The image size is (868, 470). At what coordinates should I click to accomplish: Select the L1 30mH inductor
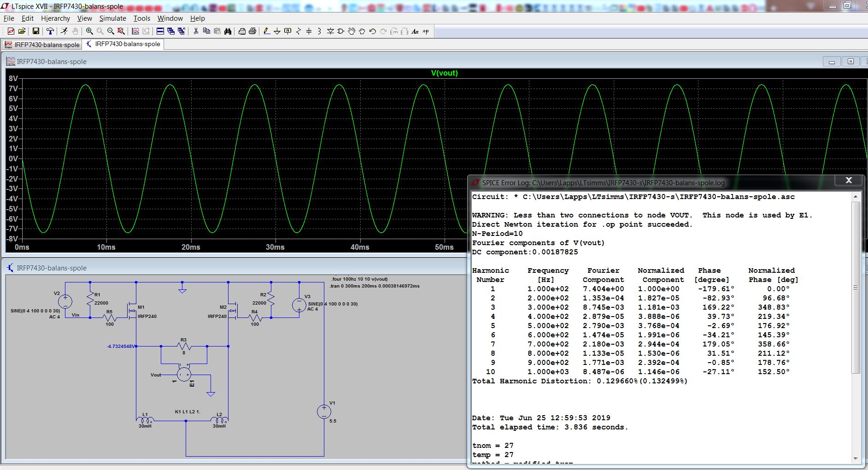pyautogui.click(x=145, y=420)
